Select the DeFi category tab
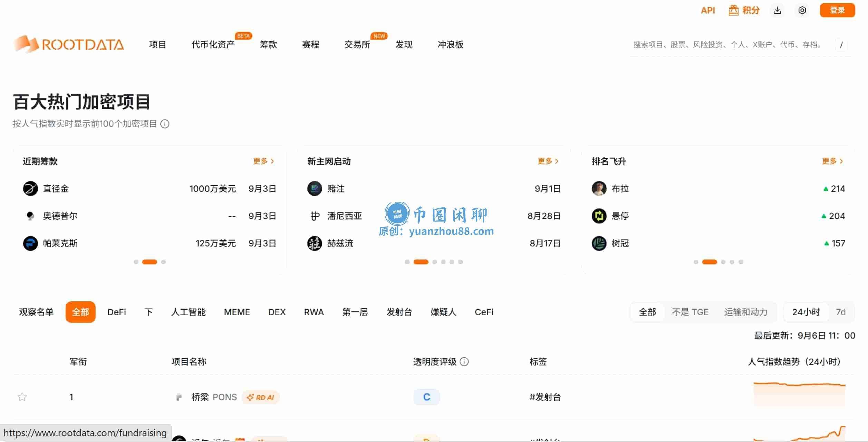Viewport: 868px width, 442px height. click(x=117, y=312)
